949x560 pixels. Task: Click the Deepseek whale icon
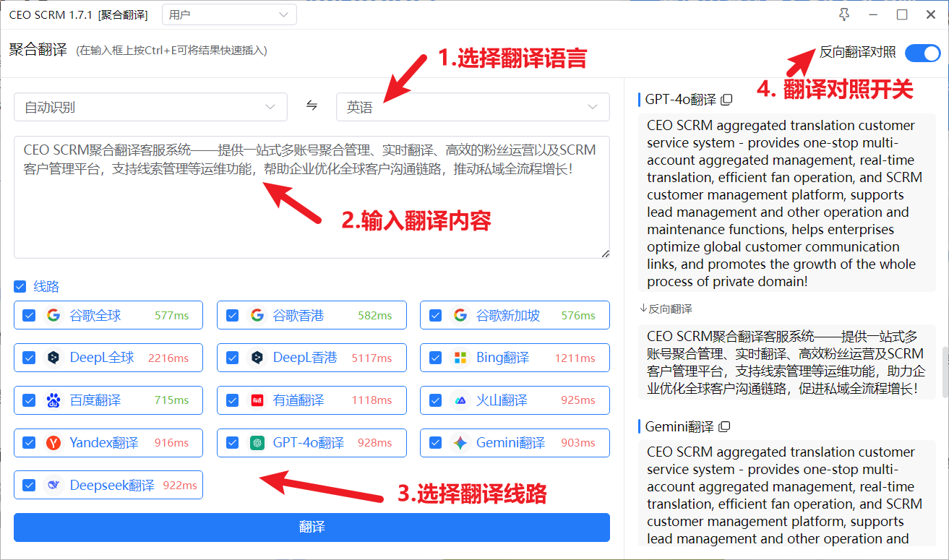[53, 485]
